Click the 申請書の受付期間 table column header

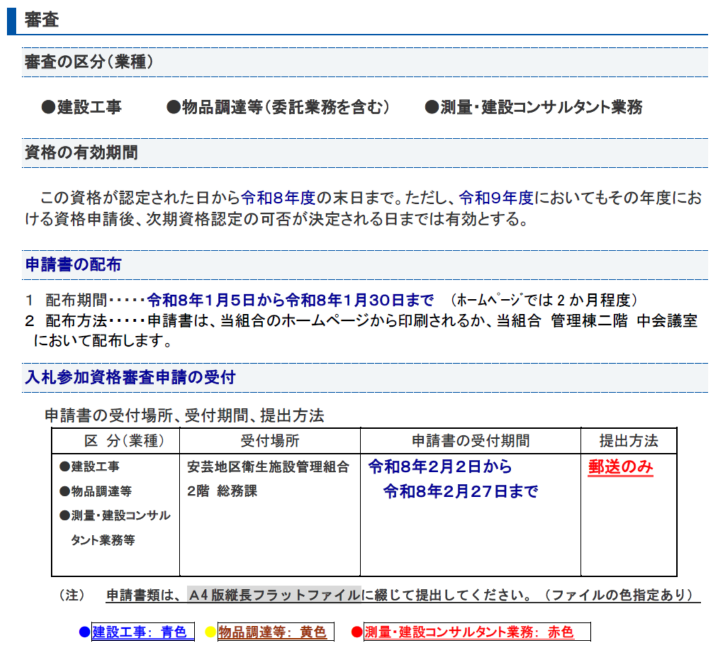pyautogui.click(x=470, y=441)
